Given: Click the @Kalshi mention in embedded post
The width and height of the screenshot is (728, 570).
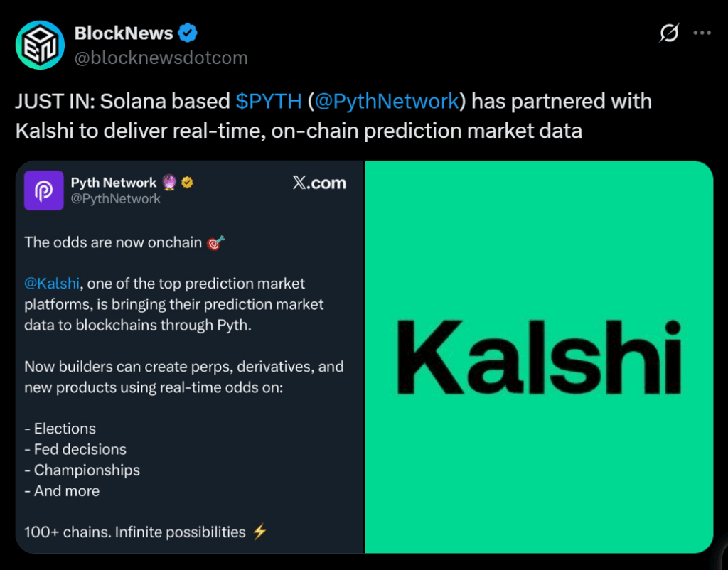Looking at the screenshot, I should click(x=50, y=284).
